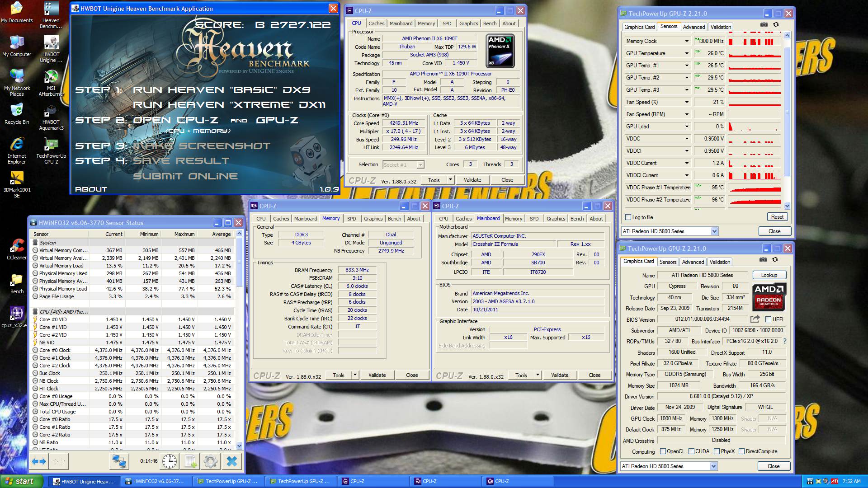This screenshot has width=868, height=488.
Task: Select Core #0 Clock row in HWiNFO
Action: 132,350
